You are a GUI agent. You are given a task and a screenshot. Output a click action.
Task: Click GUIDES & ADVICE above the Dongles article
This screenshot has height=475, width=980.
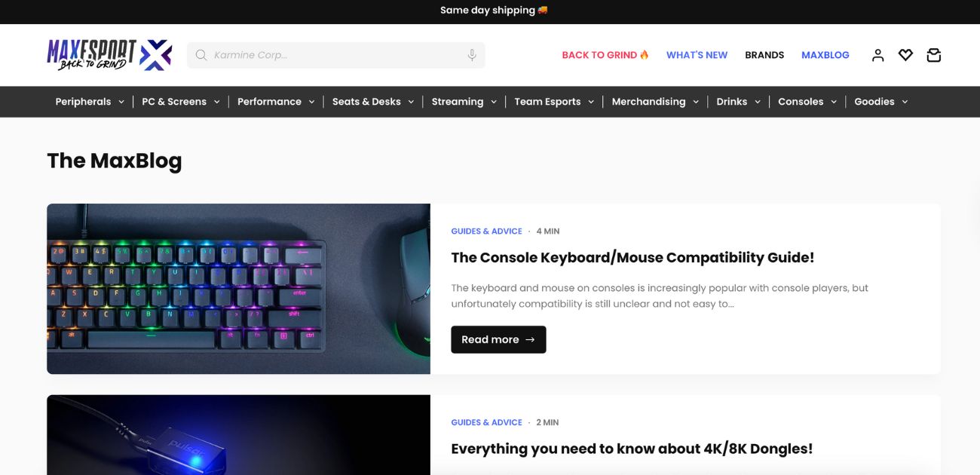[486, 423]
